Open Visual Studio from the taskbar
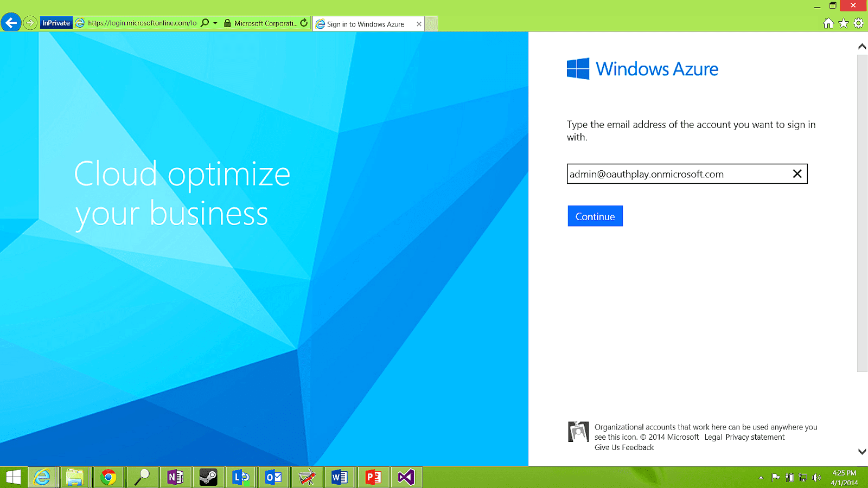 [x=406, y=477]
